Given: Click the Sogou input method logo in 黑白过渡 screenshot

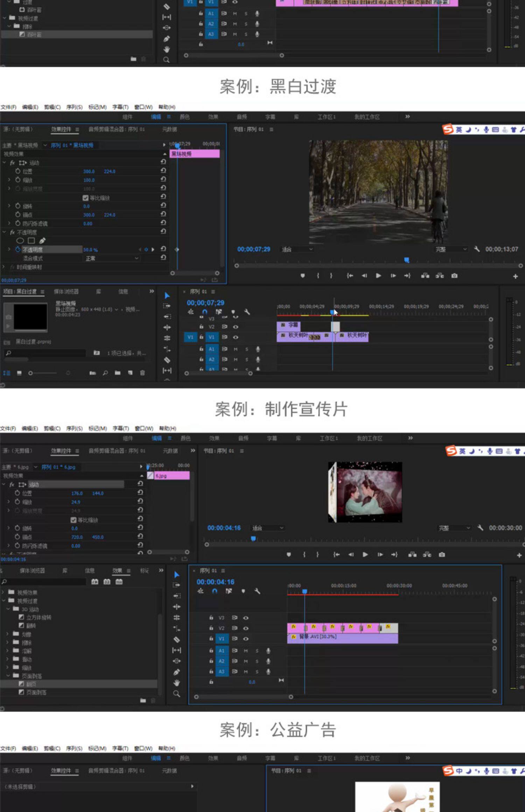Looking at the screenshot, I should pos(448,129).
